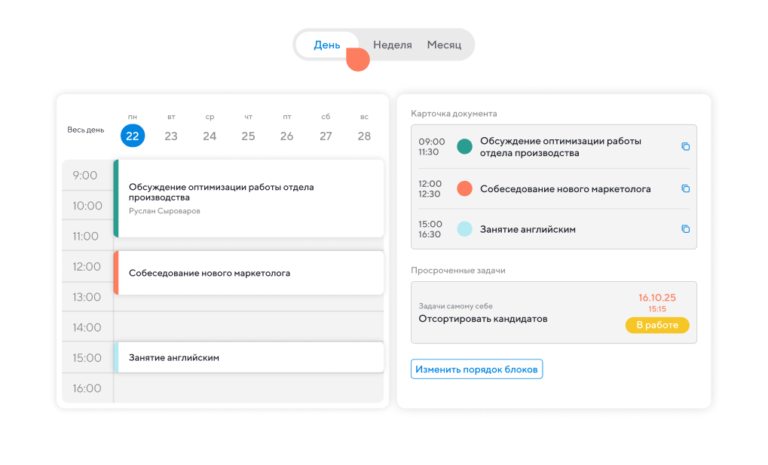This screenshot has width=768, height=465.
Task: Switch to the Неделя view tab
Action: point(392,45)
